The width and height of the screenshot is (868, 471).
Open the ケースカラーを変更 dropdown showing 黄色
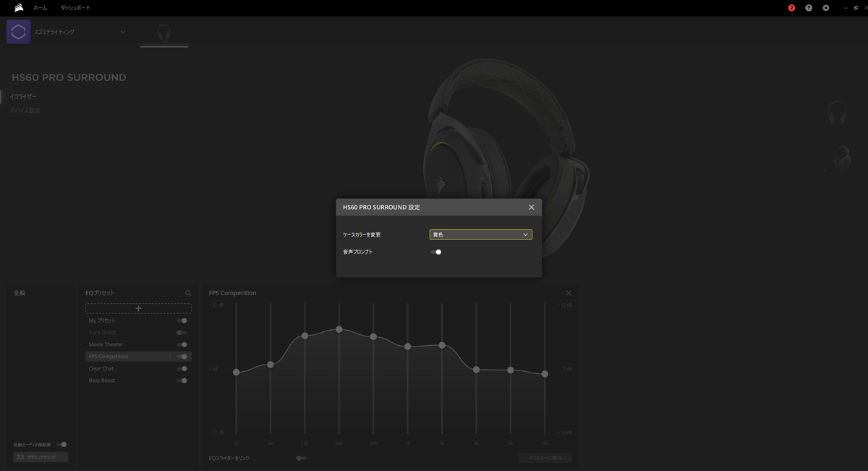click(480, 234)
